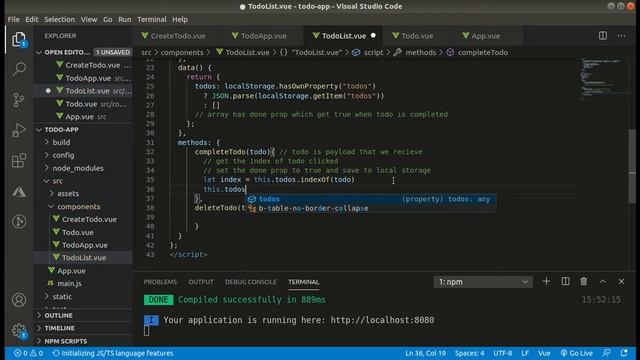Open CreateTodo.vue under components folder
Screen dimensions: 640x360
pos(89,220)
